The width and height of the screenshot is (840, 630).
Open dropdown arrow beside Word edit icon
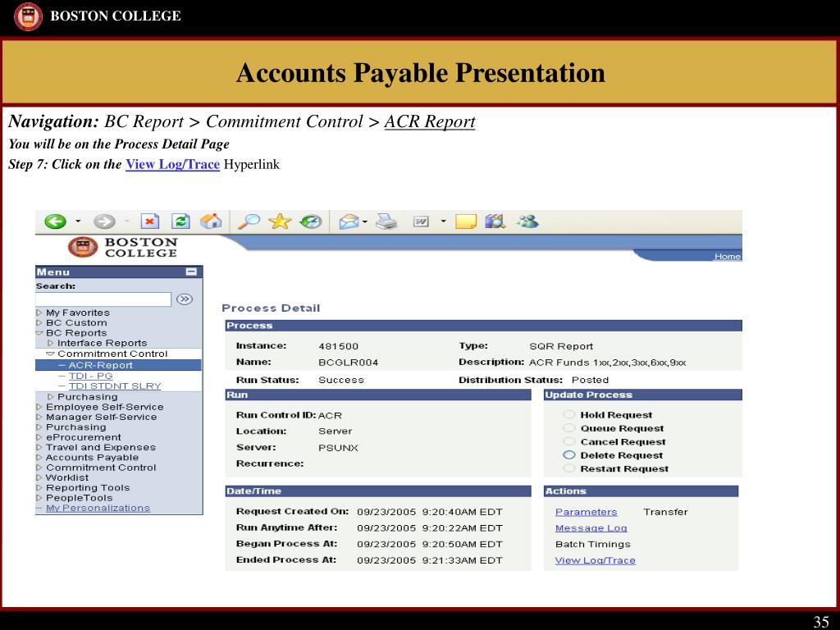click(443, 221)
